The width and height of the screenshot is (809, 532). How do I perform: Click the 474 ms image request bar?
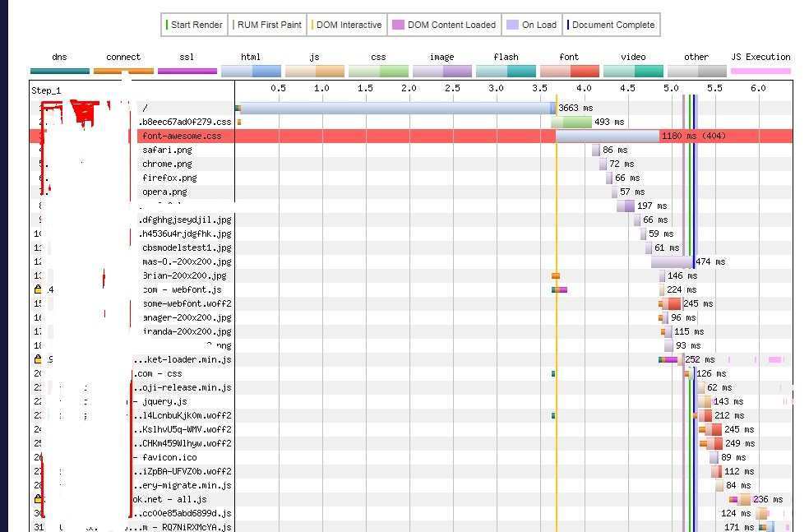pos(672,261)
